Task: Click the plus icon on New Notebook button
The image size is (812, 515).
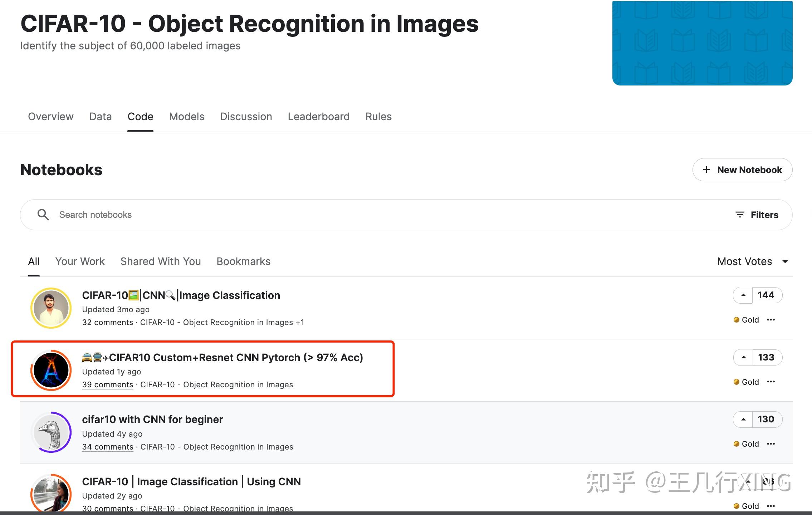Action: coord(706,170)
